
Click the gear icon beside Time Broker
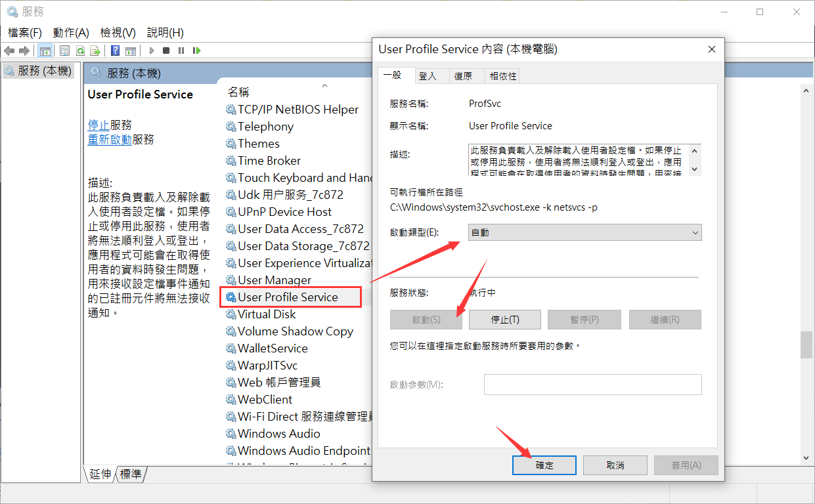(x=231, y=161)
